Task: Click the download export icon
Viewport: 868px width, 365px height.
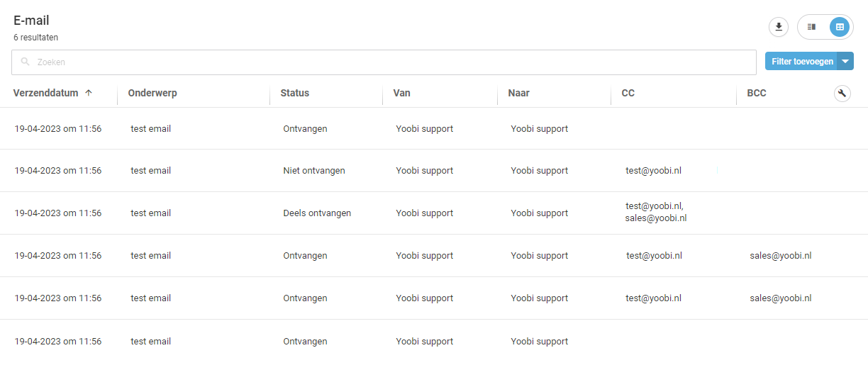Action: tap(779, 27)
